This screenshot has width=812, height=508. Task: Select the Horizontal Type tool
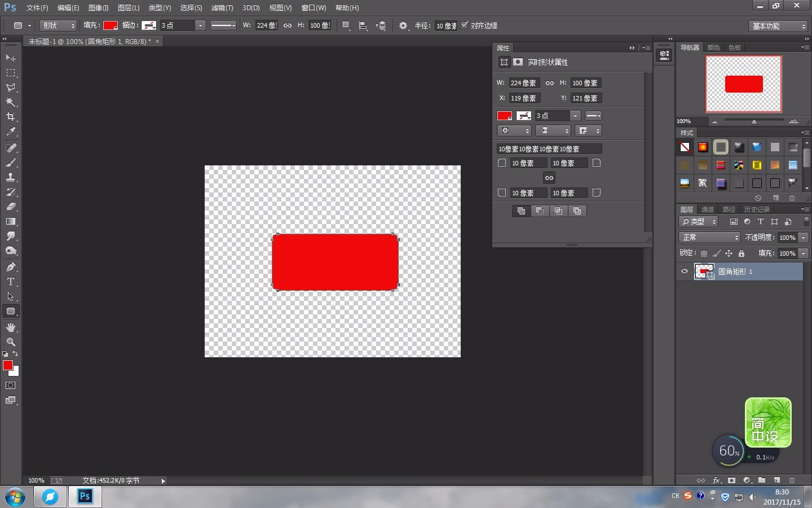[11, 282]
